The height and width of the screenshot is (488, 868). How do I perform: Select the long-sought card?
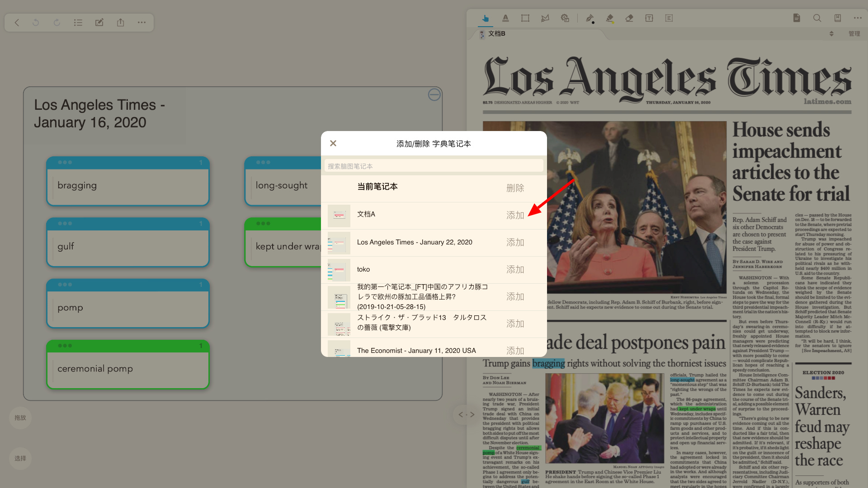tap(283, 181)
